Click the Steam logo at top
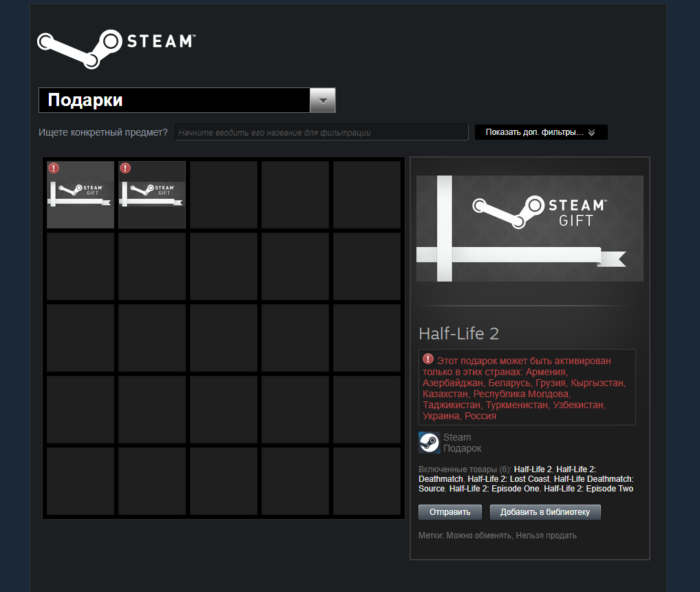 pos(116,49)
